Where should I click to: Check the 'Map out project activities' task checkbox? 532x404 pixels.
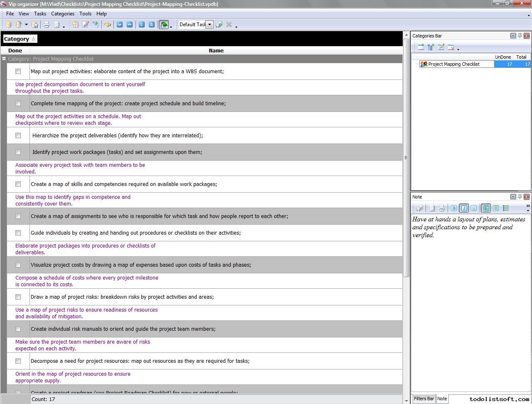tap(18, 72)
